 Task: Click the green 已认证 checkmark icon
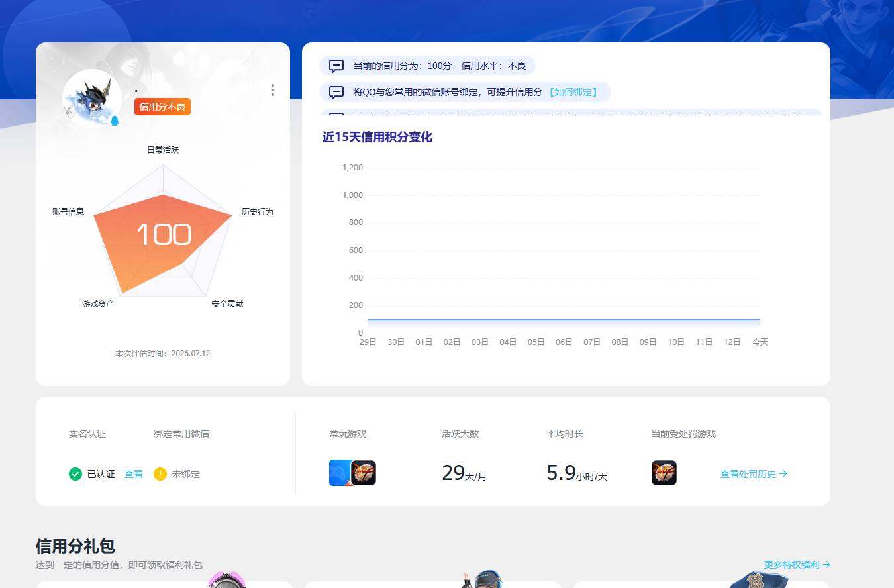pos(75,474)
